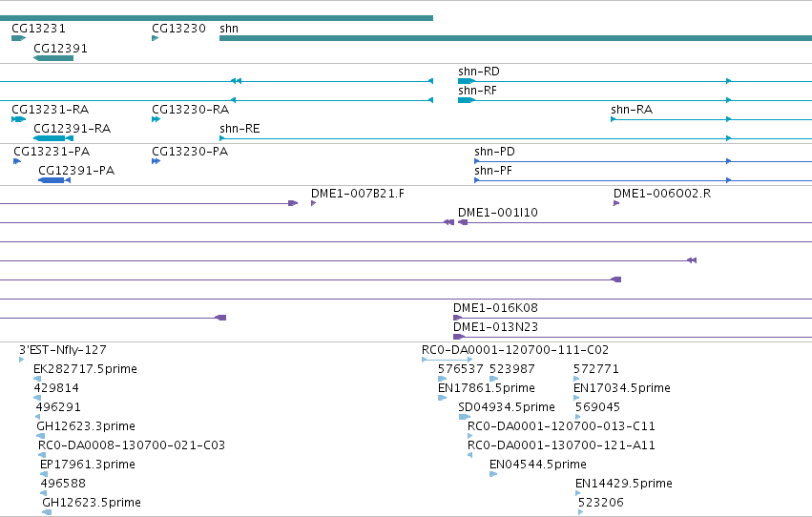Select the CG13231-PA protein label
This screenshot has height=517, width=812.
coord(52,152)
